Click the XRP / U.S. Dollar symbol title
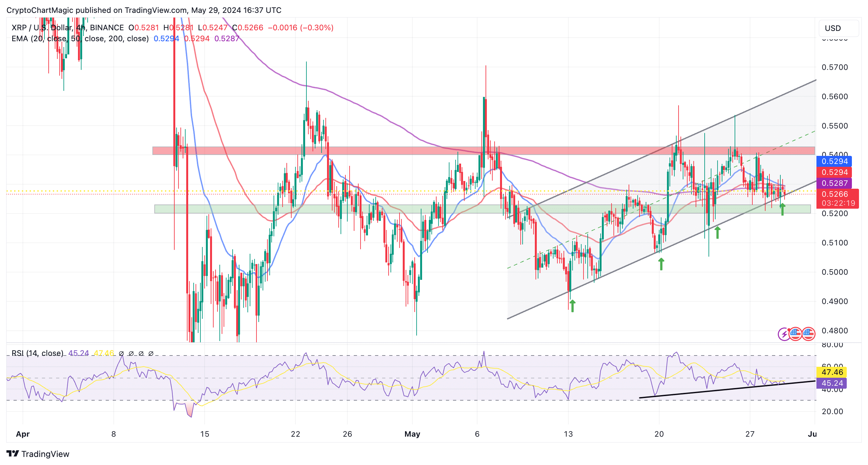Image resolution: width=868 pixels, height=465 pixels. tap(67, 28)
